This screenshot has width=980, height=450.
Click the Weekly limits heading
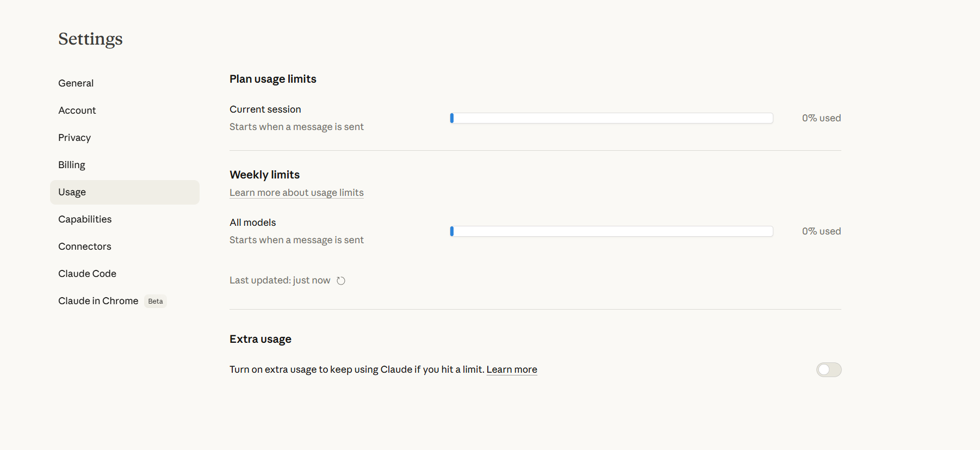click(265, 175)
